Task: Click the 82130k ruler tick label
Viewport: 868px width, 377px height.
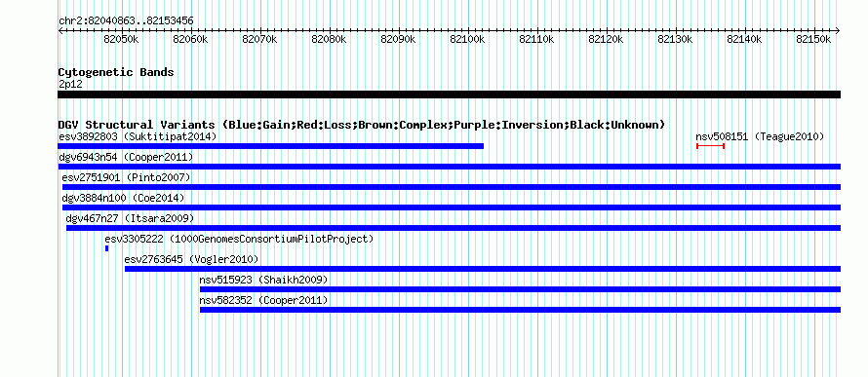Action: 675,39
